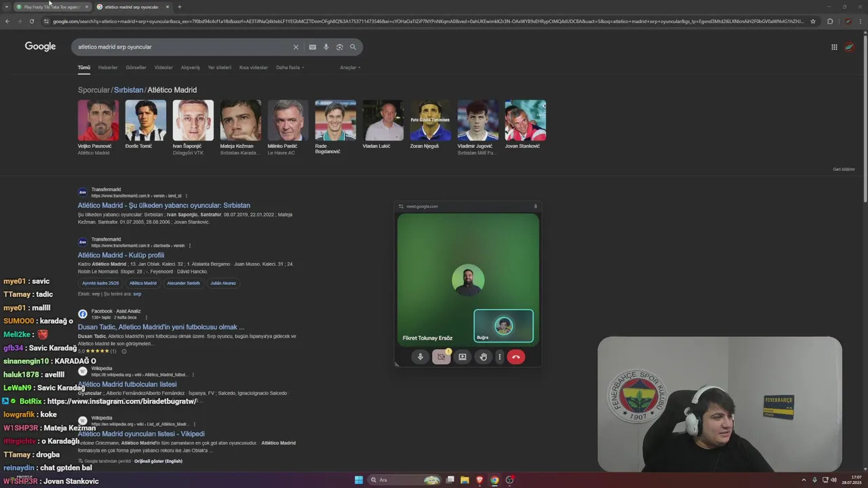This screenshot has height=488, width=868.
Task: Show hidden system tray icons
Action: click(x=804, y=480)
